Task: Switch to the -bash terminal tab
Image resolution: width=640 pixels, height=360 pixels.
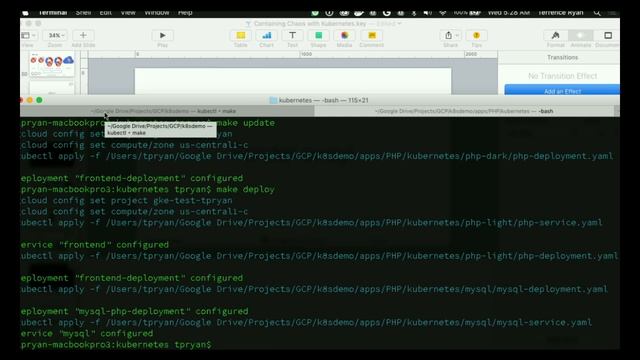Action: [464, 111]
